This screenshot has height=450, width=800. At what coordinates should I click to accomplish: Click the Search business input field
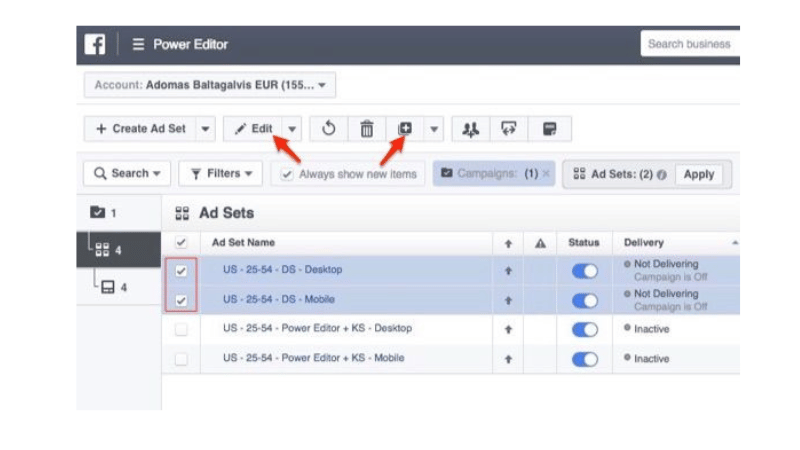(x=690, y=44)
